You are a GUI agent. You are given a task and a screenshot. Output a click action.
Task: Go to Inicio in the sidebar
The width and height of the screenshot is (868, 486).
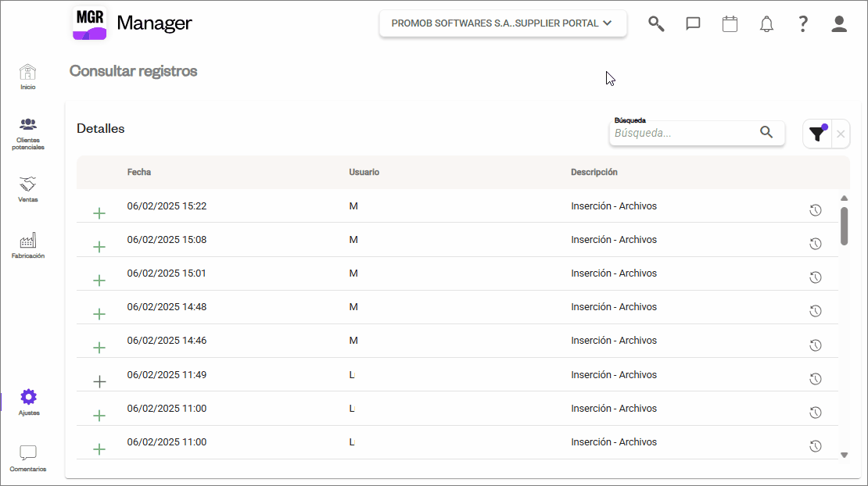pos(28,77)
